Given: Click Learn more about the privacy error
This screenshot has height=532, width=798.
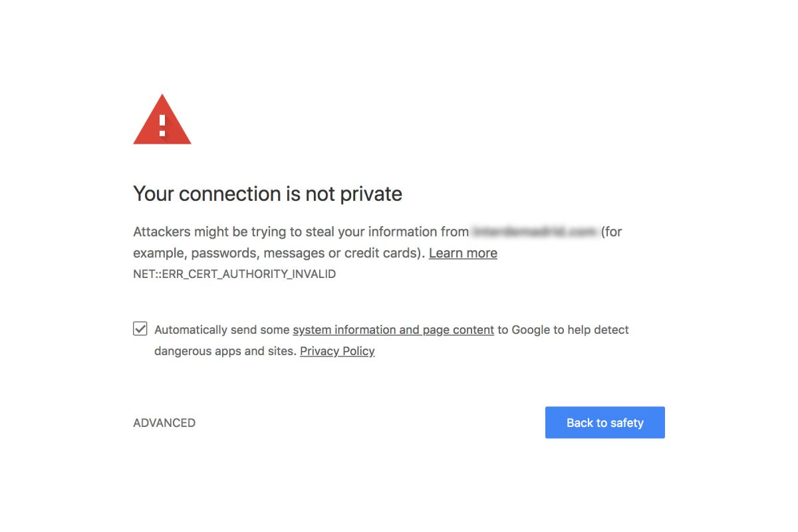Looking at the screenshot, I should pos(463,253).
